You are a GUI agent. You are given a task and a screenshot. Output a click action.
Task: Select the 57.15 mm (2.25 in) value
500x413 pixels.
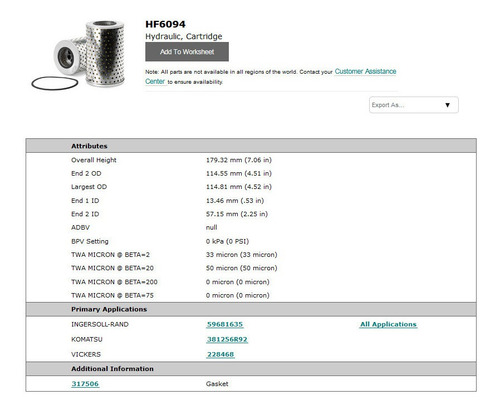tap(237, 214)
